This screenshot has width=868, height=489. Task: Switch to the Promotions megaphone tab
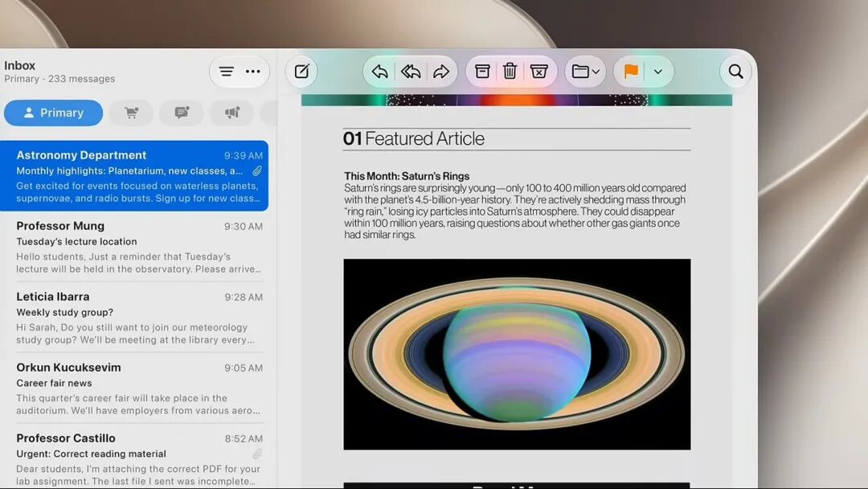[232, 113]
